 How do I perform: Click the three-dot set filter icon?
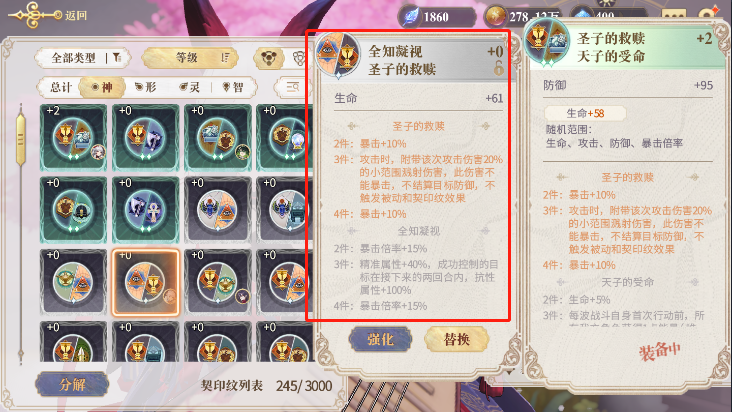tap(269, 58)
